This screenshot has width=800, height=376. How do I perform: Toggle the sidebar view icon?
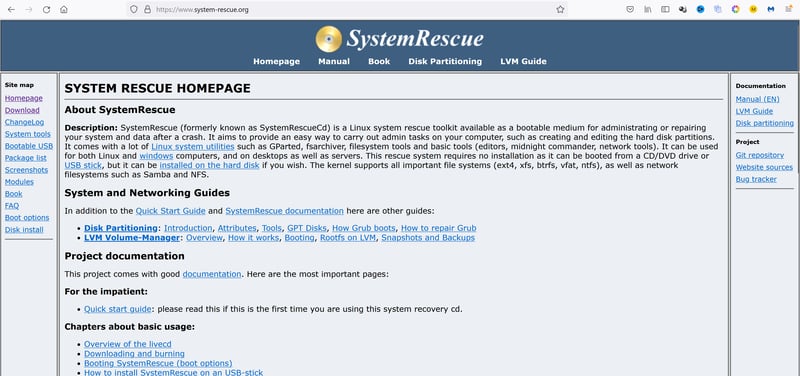point(665,9)
